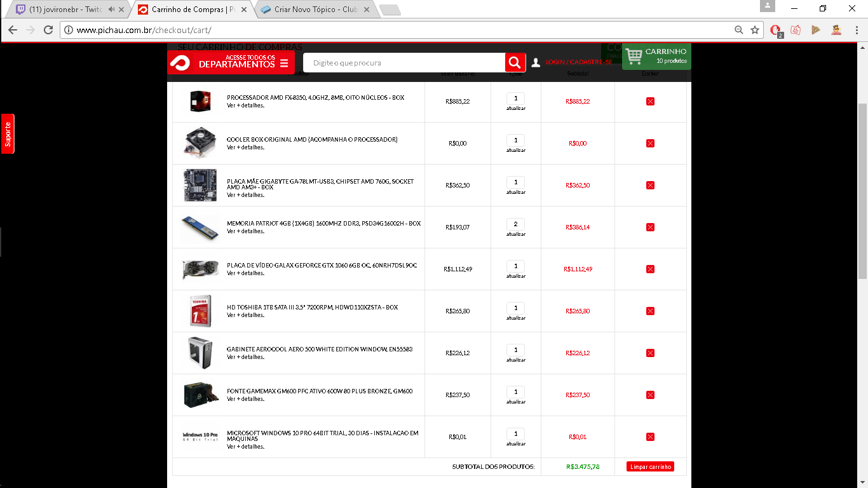Click the Limpar carrinho button
The image size is (868, 488).
pos(650,466)
